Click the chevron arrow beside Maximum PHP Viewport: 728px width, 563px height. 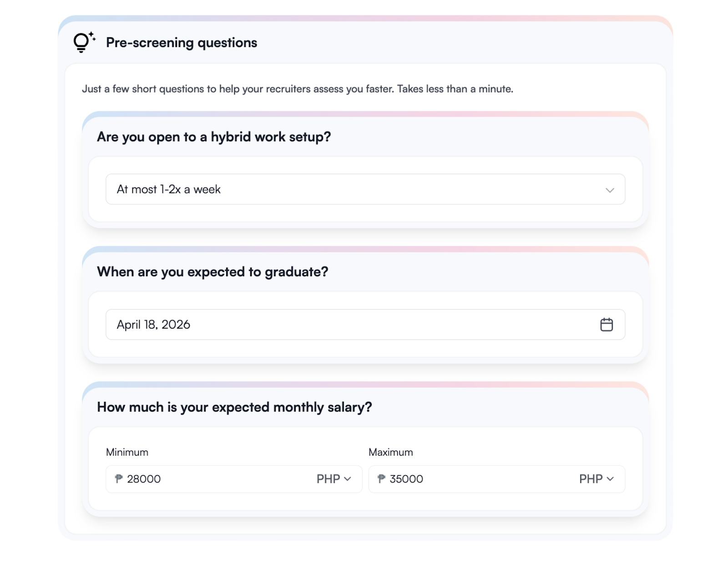point(610,479)
